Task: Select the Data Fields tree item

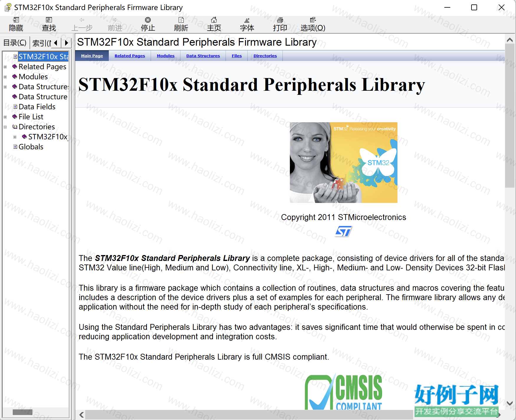Action: pyautogui.click(x=37, y=107)
